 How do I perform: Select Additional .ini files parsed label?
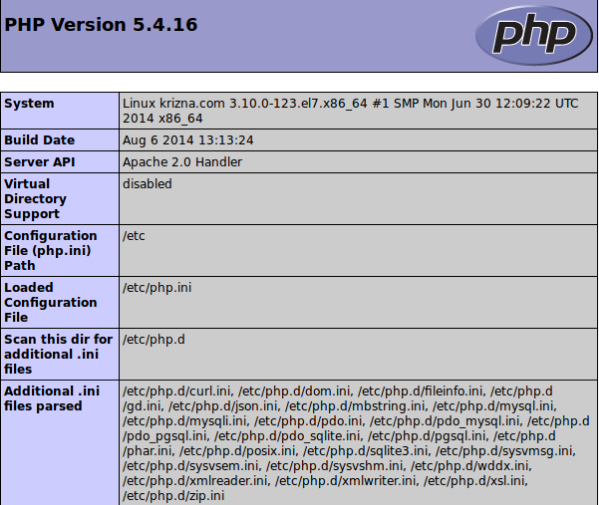click(60, 443)
